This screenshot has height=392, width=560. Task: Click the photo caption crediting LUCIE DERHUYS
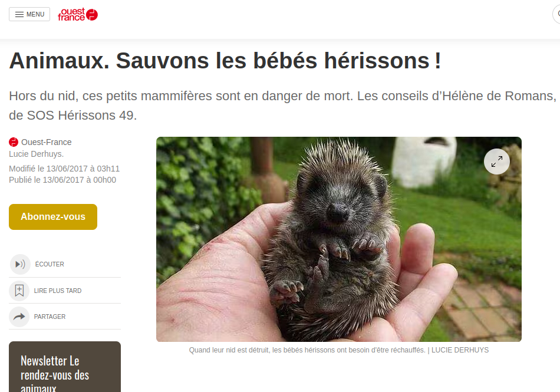[x=338, y=350]
